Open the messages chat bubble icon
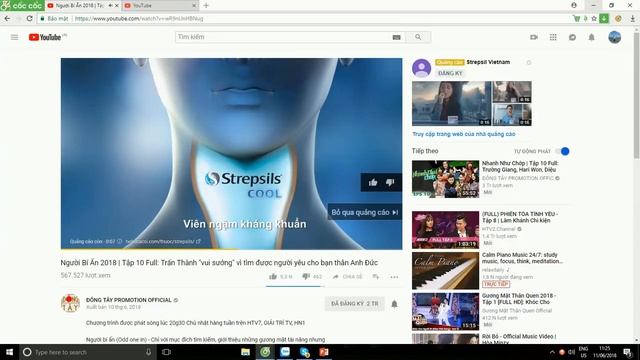 572,37
